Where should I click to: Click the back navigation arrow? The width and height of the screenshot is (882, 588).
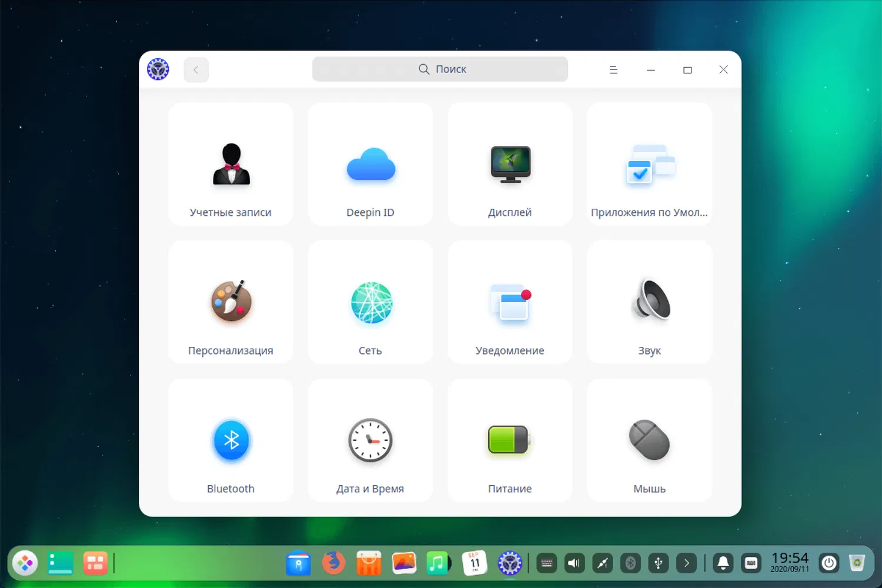pos(196,69)
